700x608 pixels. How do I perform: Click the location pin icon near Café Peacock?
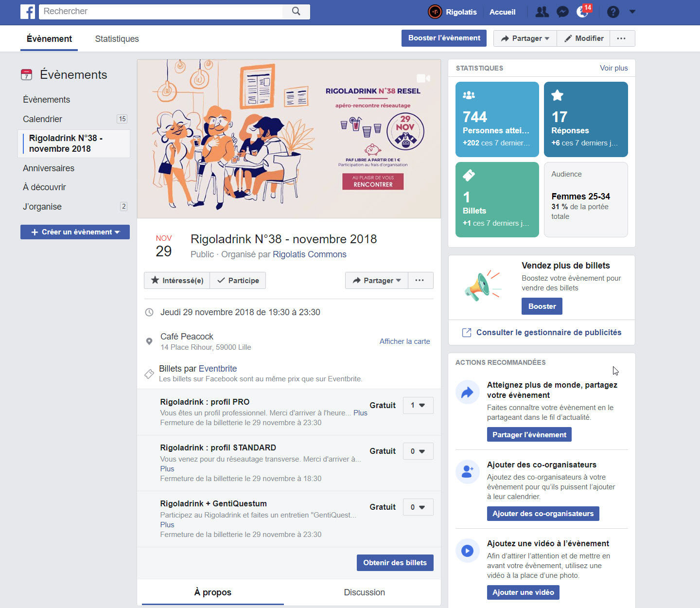(149, 341)
